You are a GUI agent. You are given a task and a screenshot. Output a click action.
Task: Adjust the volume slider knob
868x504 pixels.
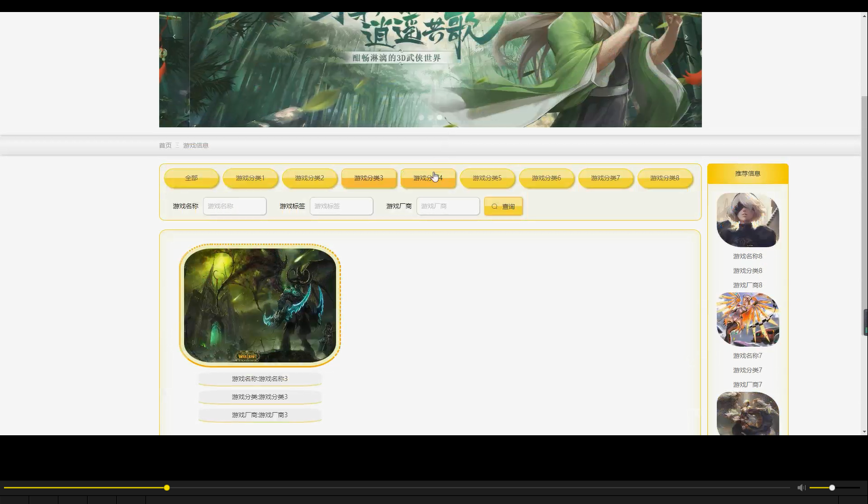click(832, 487)
